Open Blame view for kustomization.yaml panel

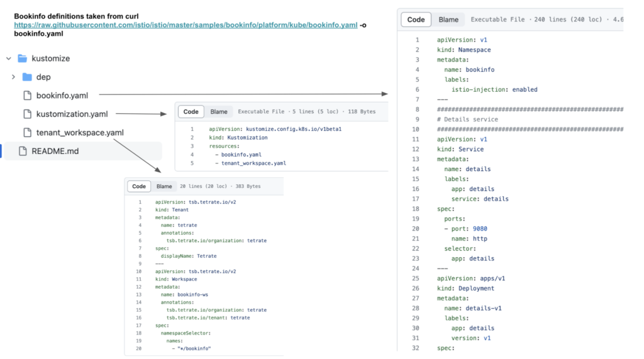[x=219, y=112]
